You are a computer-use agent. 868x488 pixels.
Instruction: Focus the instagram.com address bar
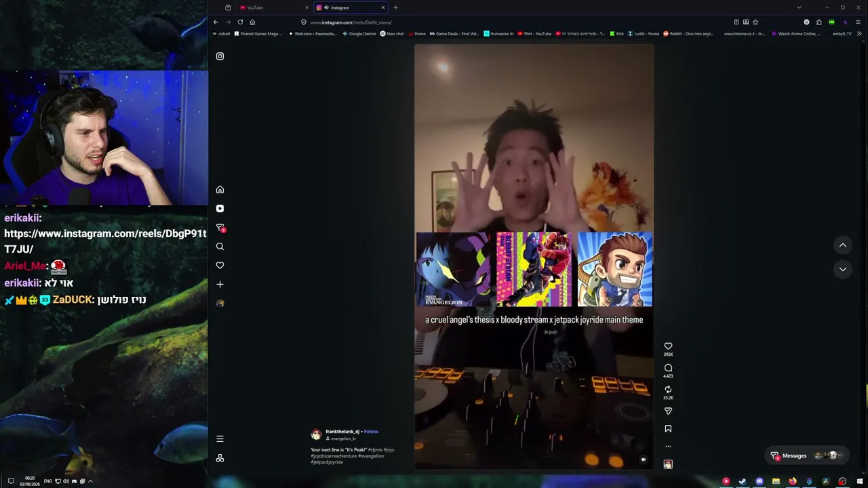click(515, 22)
